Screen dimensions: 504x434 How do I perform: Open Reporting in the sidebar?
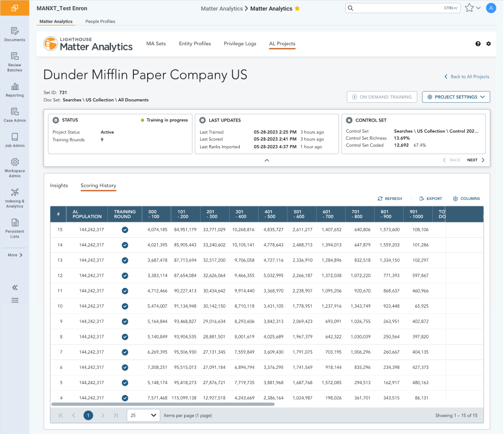pyautogui.click(x=14, y=90)
